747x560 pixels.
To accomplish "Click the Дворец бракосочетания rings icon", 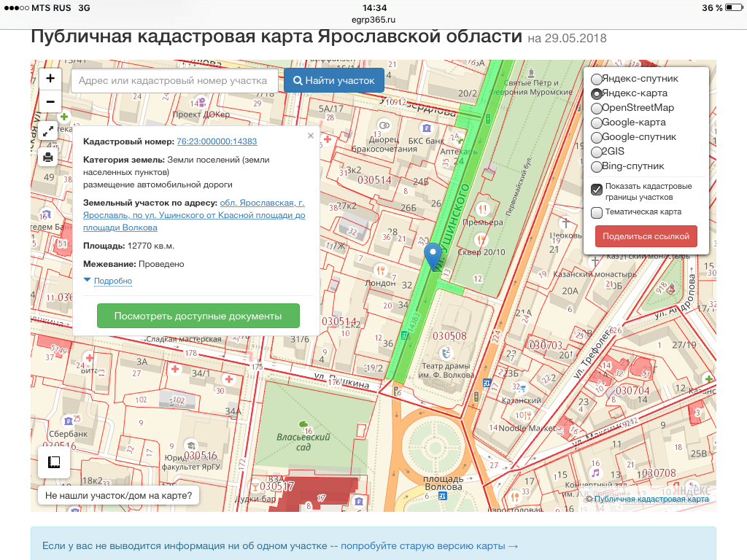I will click(x=384, y=125).
